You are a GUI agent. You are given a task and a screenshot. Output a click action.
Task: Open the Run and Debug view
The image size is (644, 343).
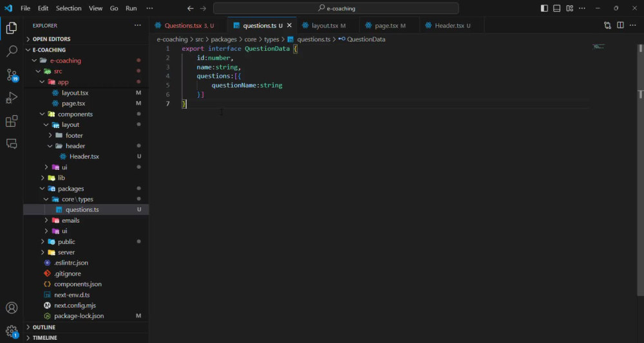click(12, 98)
